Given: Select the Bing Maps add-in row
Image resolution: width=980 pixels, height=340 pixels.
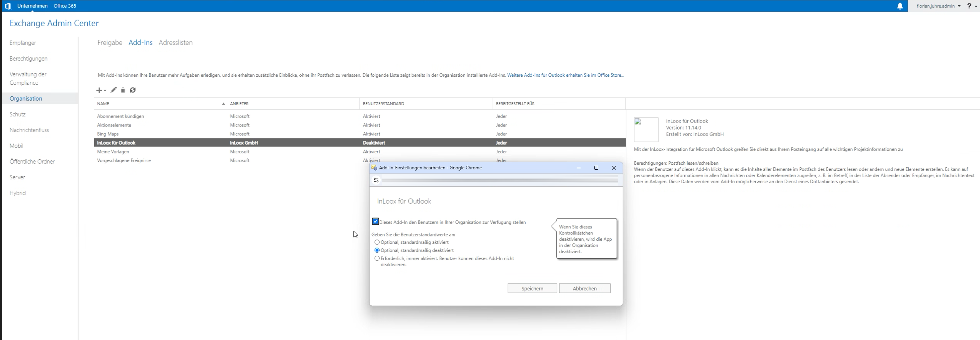Looking at the screenshot, I should pos(359,134).
